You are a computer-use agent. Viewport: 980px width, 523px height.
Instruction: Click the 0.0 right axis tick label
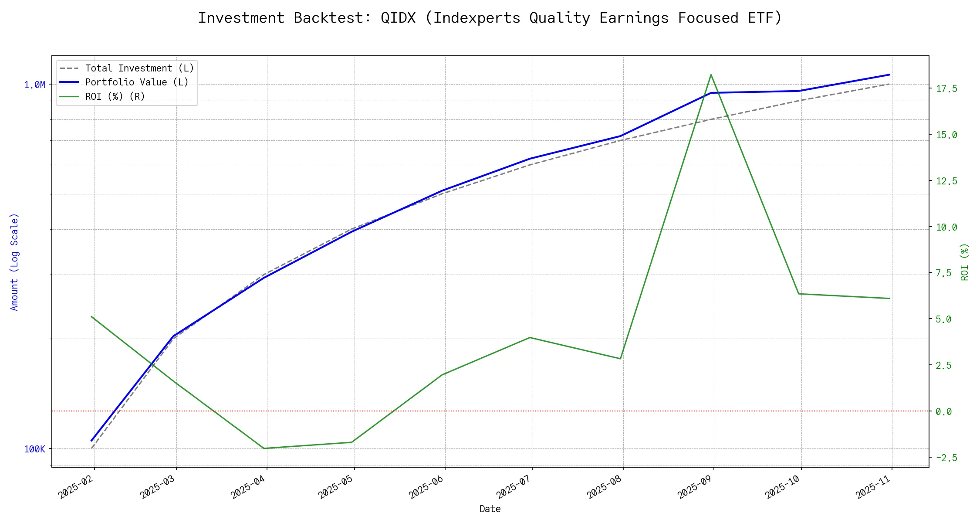coord(943,412)
